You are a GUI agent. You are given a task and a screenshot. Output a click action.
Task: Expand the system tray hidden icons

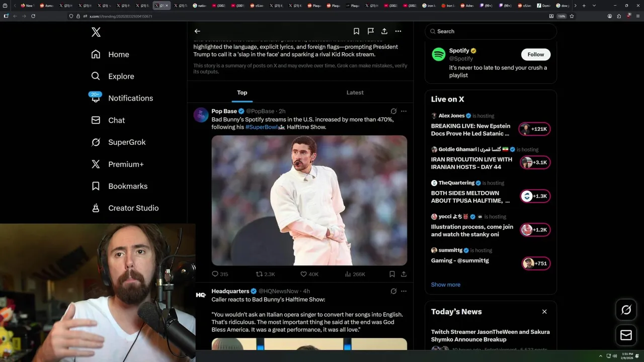[x=601, y=356]
